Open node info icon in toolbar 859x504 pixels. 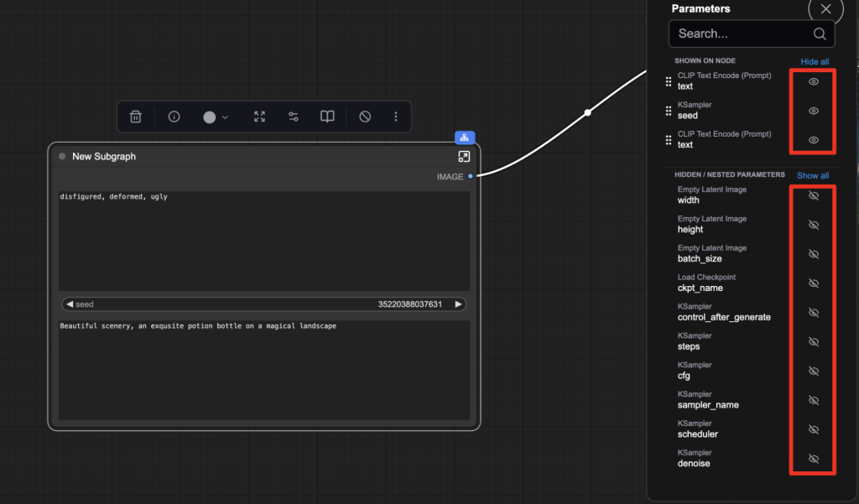[x=174, y=117]
